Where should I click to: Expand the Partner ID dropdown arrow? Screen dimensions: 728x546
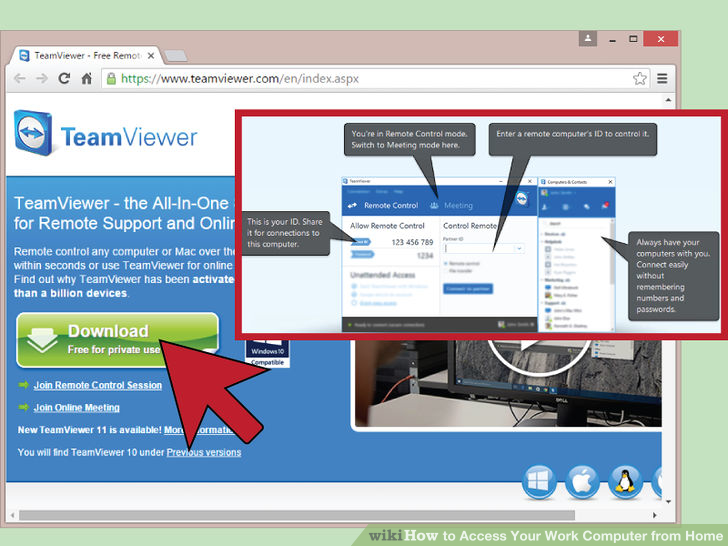click(519, 248)
